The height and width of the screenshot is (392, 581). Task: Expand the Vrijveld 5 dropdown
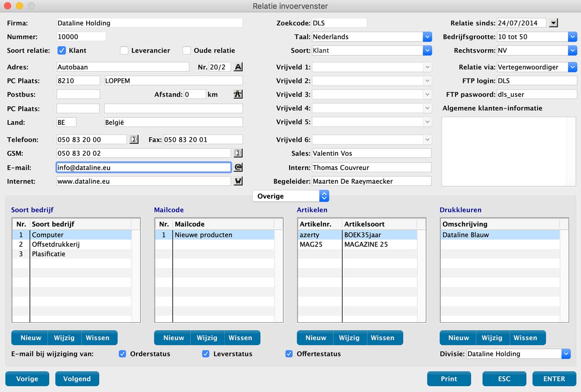click(427, 122)
